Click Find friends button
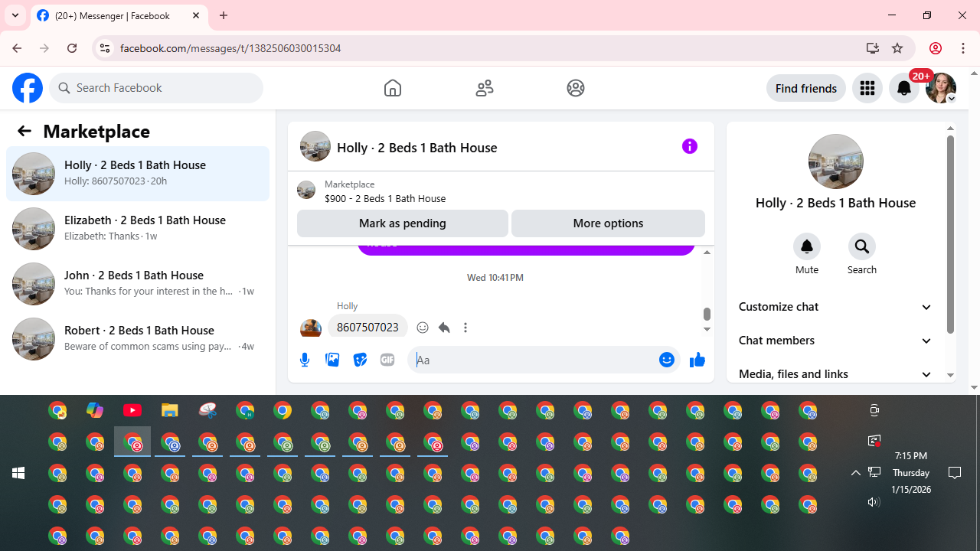 806,88
